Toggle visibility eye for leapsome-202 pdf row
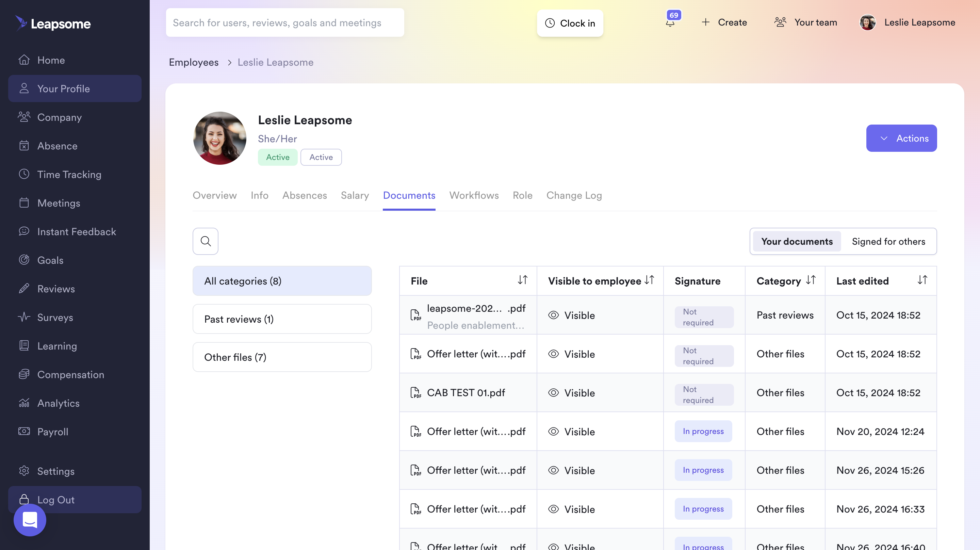The image size is (980, 550). (x=554, y=315)
